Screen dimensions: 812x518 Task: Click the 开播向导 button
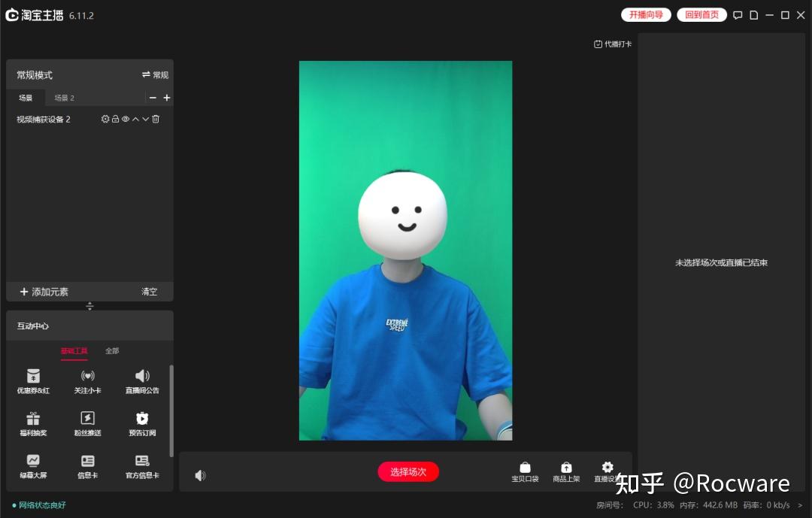pos(646,15)
